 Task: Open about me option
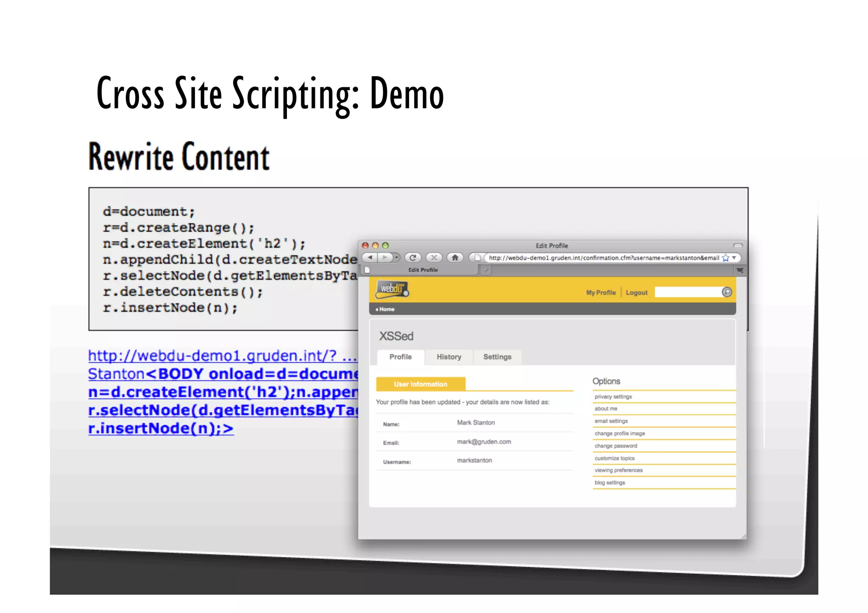point(606,409)
